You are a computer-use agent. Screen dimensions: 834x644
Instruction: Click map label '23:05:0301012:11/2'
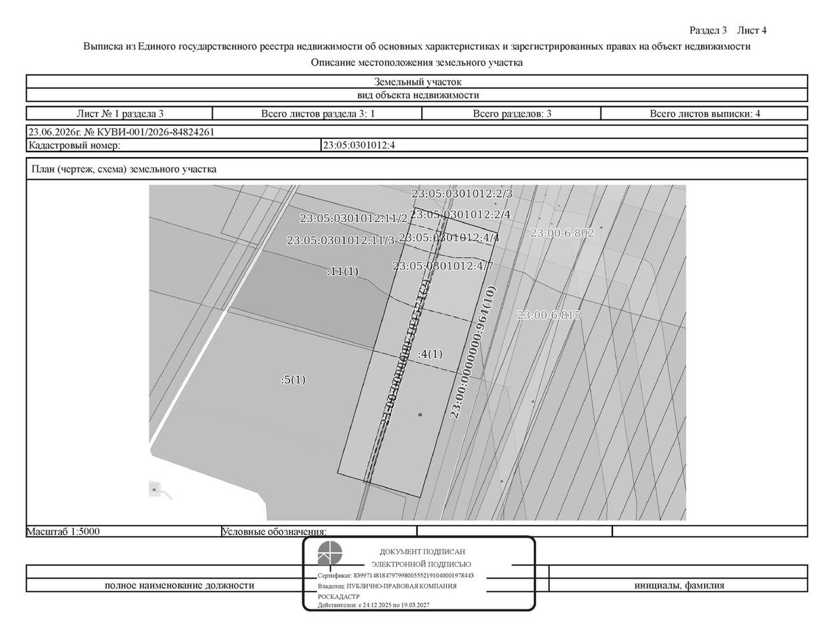pos(354,218)
